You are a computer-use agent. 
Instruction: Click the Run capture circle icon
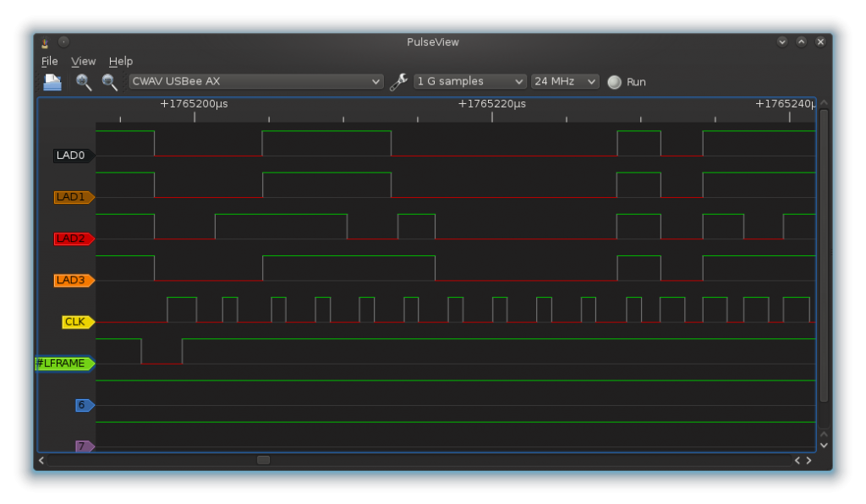pos(613,81)
